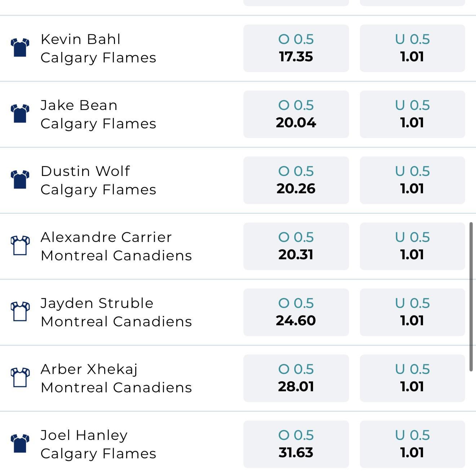
Task: Open Alexandre Carrier's player name
Action: 106,237
